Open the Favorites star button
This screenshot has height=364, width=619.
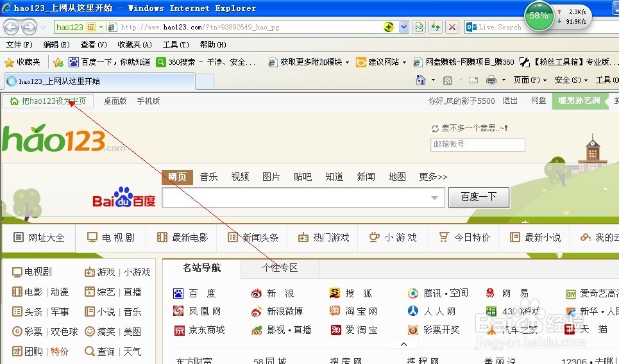22,62
